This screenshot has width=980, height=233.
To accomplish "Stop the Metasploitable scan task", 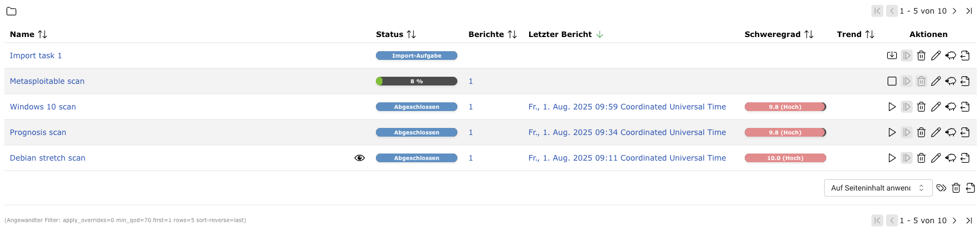I will point(891,81).
